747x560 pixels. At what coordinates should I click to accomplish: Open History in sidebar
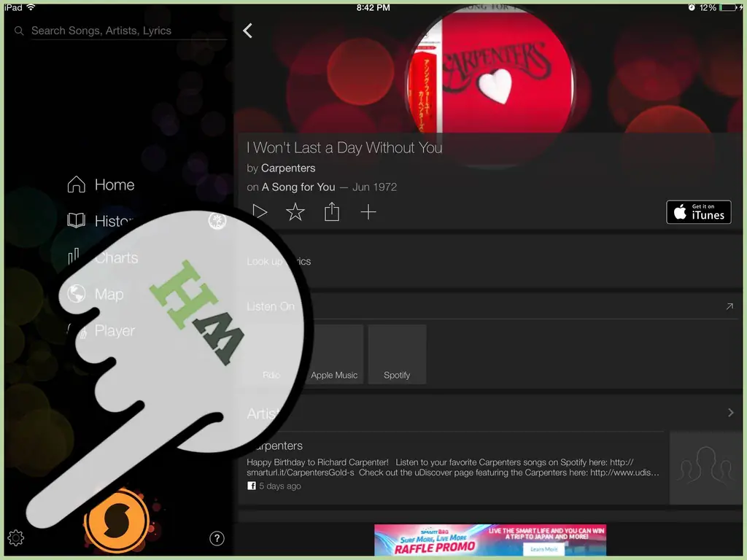pyautogui.click(x=101, y=221)
